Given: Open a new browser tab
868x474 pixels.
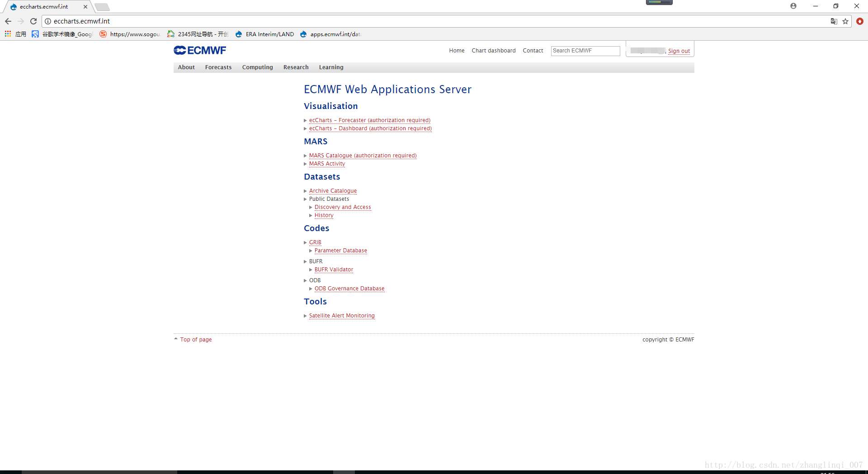Looking at the screenshot, I should [x=102, y=7].
